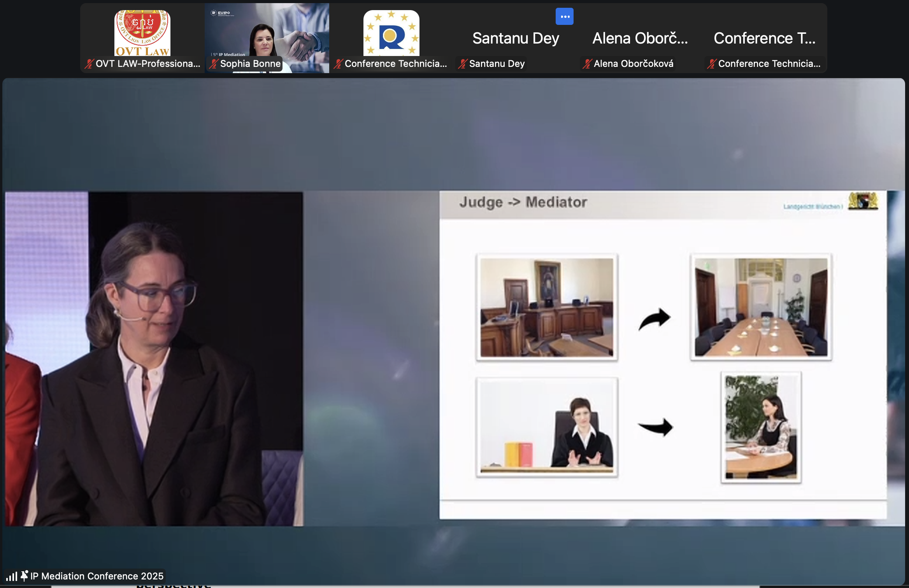Click the rightmost Conference Technician's muted mic icon
Screen dimensions: 909x588
pyautogui.click(x=711, y=64)
